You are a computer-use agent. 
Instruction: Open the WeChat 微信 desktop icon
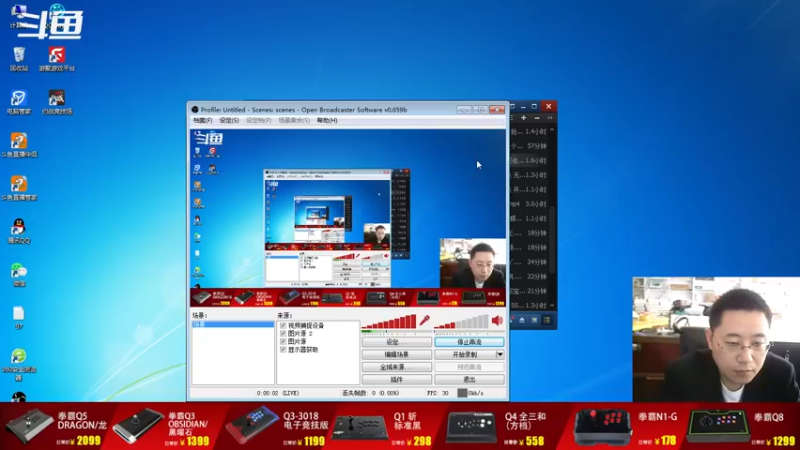click(x=19, y=274)
